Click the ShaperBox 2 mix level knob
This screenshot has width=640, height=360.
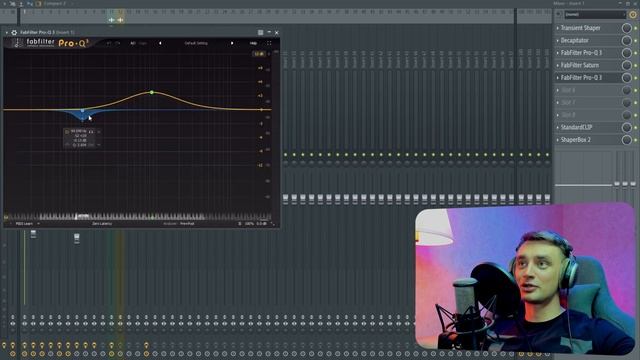point(627,140)
